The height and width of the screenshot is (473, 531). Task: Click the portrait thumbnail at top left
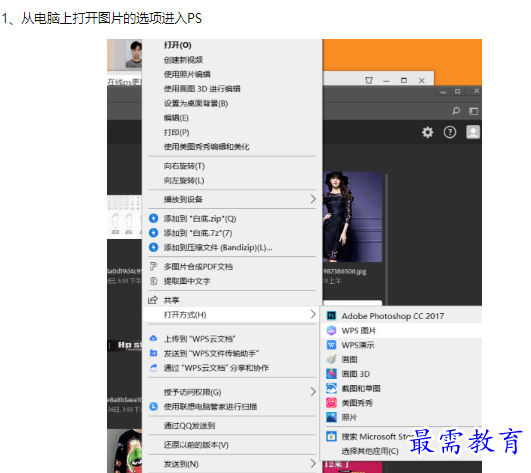click(134, 53)
